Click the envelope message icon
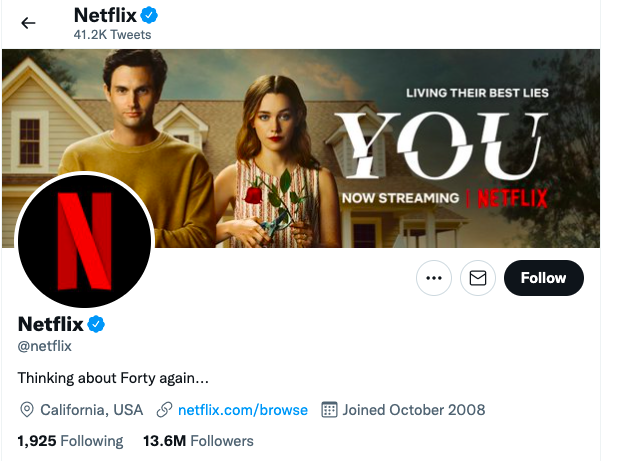The height and width of the screenshot is (461, 620). pos(478,279)
